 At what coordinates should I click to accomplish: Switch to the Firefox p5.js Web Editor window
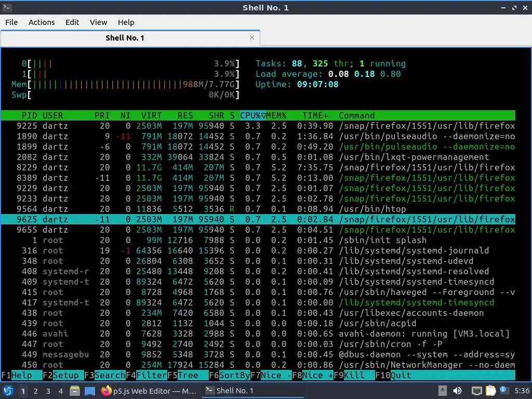pyautogui.click(x=149, y=391)
